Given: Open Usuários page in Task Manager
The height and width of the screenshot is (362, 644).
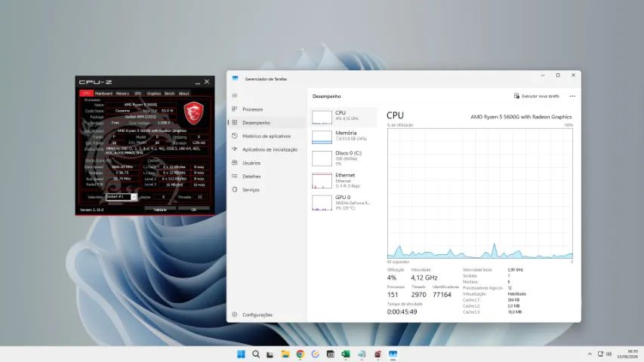Looking at the screenshot, I should pos(267,163).
